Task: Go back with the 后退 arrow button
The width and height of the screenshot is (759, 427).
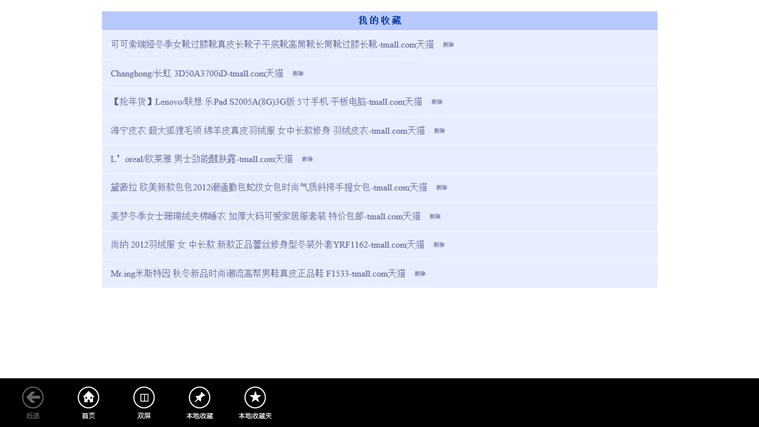Action: point(33,397)
